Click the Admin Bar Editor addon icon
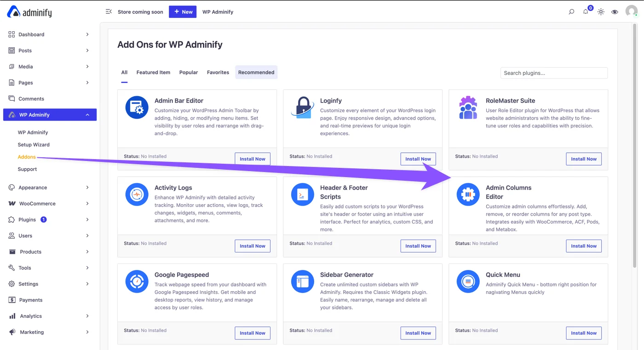This screenshot has width=644, height=350. 137,107
